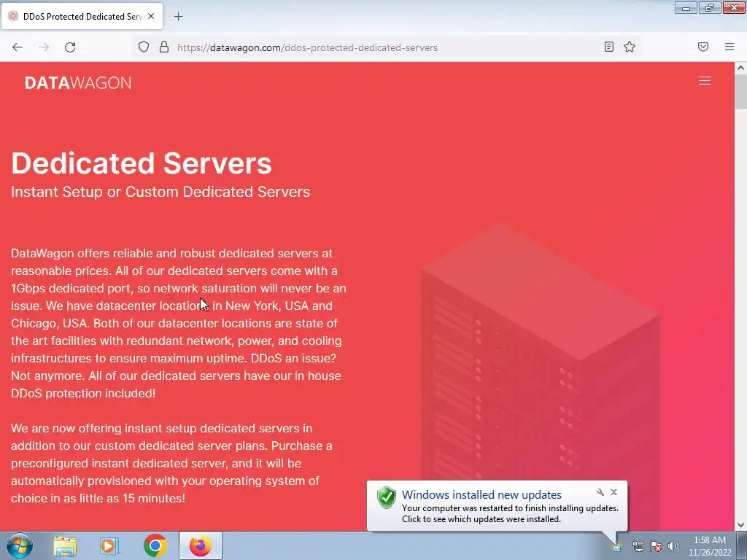Open Google Chrome from the taskbar
Viewport: 747px width, 560px height.
click(x=155, y=545)
